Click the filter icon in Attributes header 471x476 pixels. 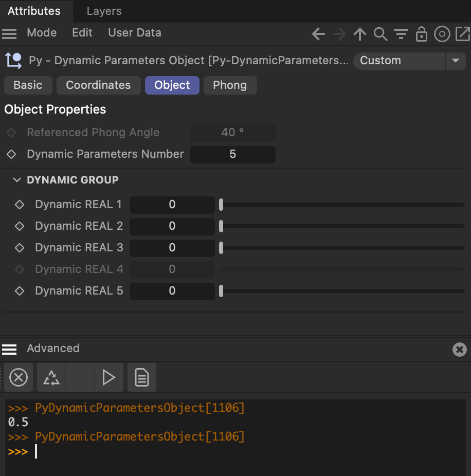coord(401,34)
